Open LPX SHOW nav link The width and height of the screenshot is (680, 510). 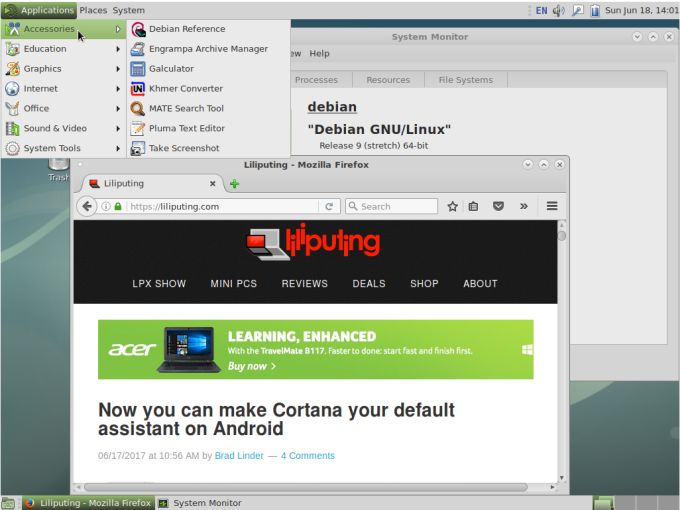pyautogui.click(x=159, y=284)
